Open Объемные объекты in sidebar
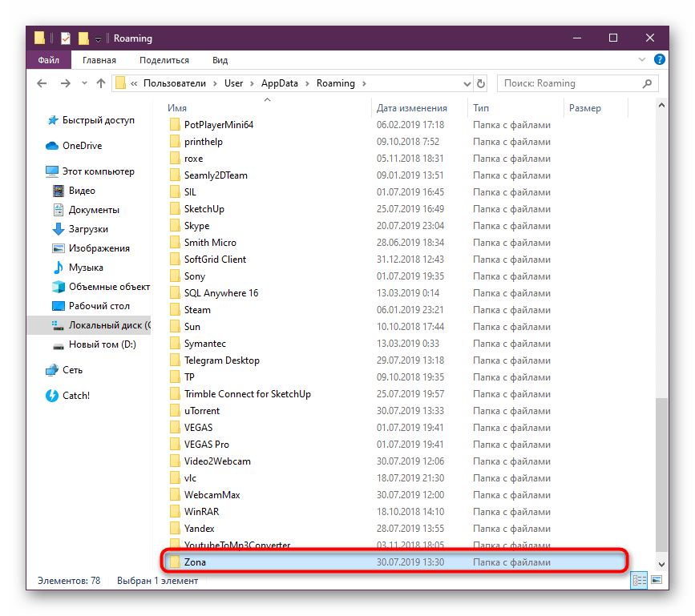This screenshot has height=616, width=695. pyautogui.click(x=101, y=287)
